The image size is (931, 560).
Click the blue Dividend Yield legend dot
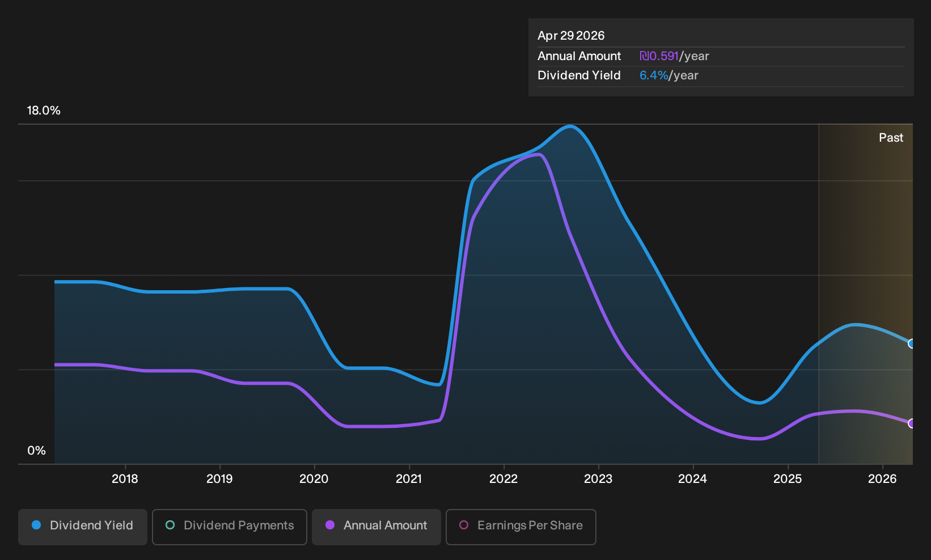[x=36, y=525]
